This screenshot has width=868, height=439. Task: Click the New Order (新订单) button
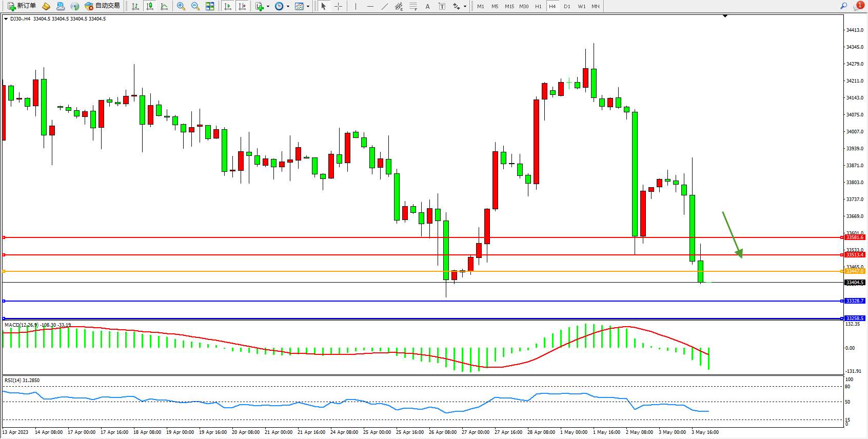point(22,6)
